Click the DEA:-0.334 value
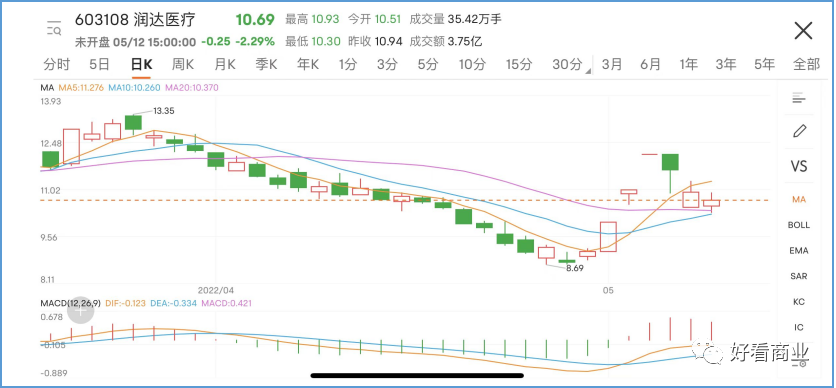The width and height of the screenshot is (836, 388). 173,303
